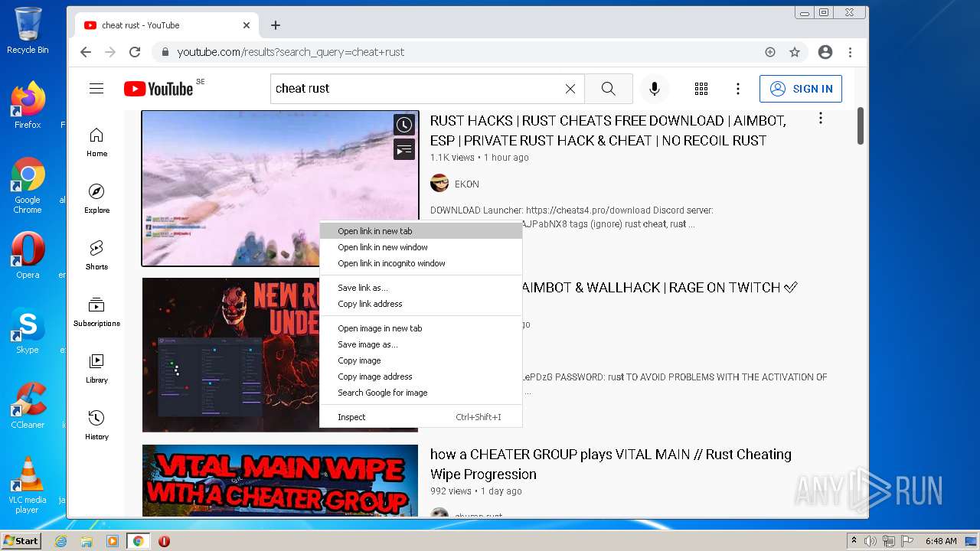Open the Windows Start menu
980x551 pixels.
coord(21,541)
